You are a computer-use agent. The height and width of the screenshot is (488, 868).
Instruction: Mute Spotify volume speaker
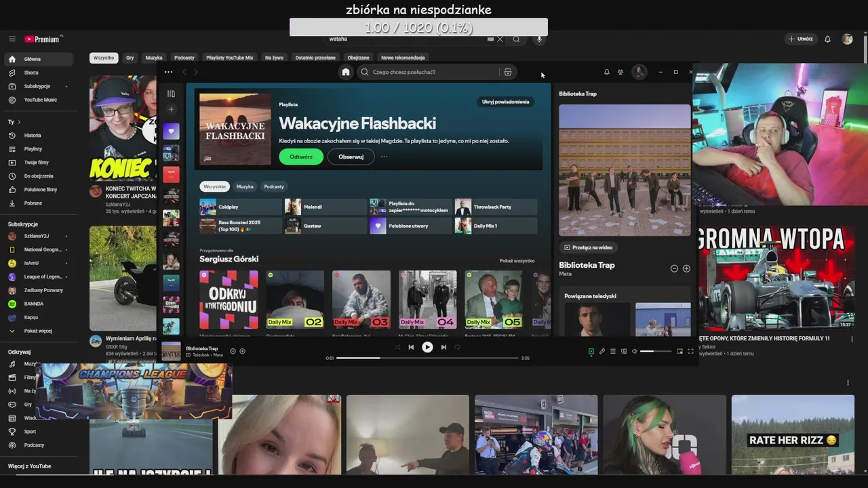635,351
